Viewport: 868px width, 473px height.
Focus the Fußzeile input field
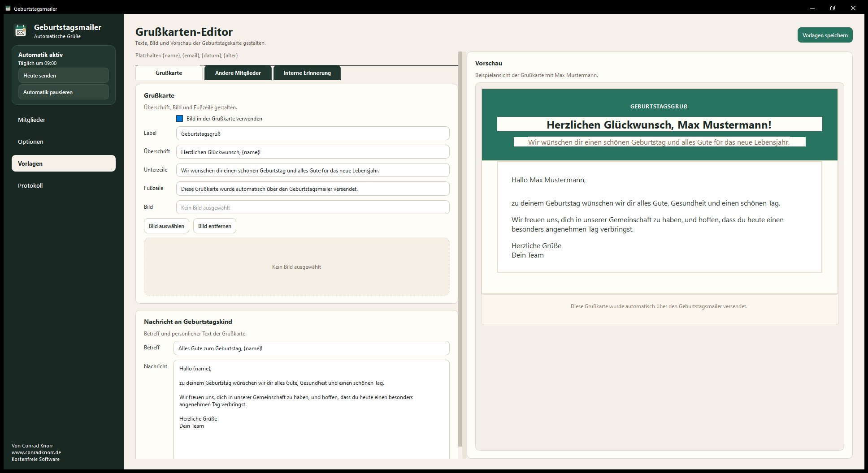[x=313, y=189]
